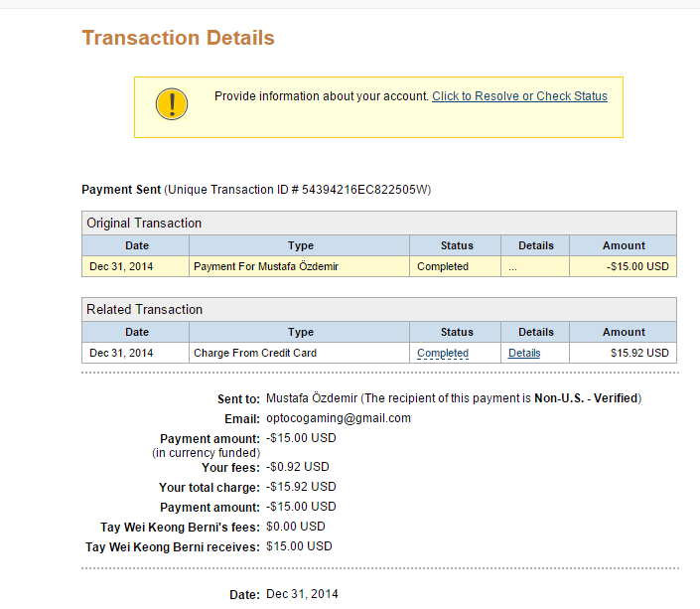Click the ellipsis in Original Transaction Details cell
Image resolution: width=700 pixels, height=609 pixels.
coord(512,267)
